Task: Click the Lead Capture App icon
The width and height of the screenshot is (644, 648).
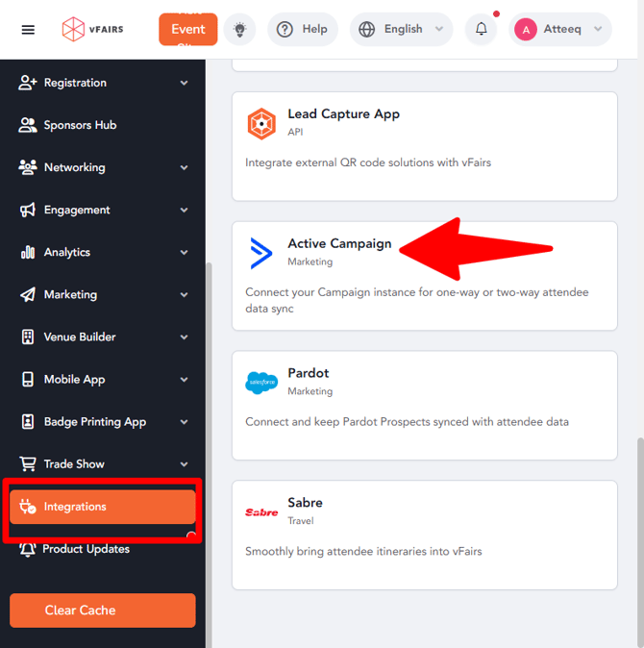Action: [x=260, y=123]
